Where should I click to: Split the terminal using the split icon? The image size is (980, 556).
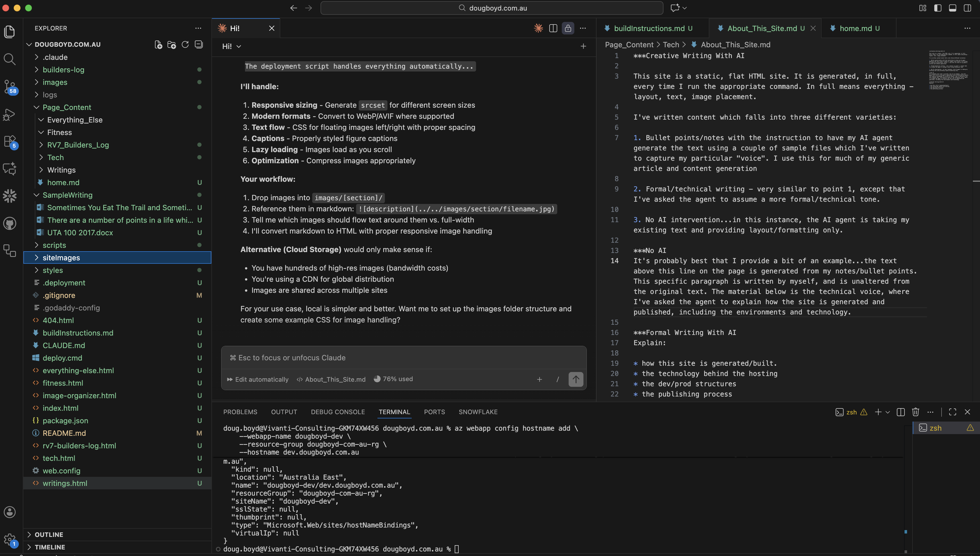[x=901, y=412]
